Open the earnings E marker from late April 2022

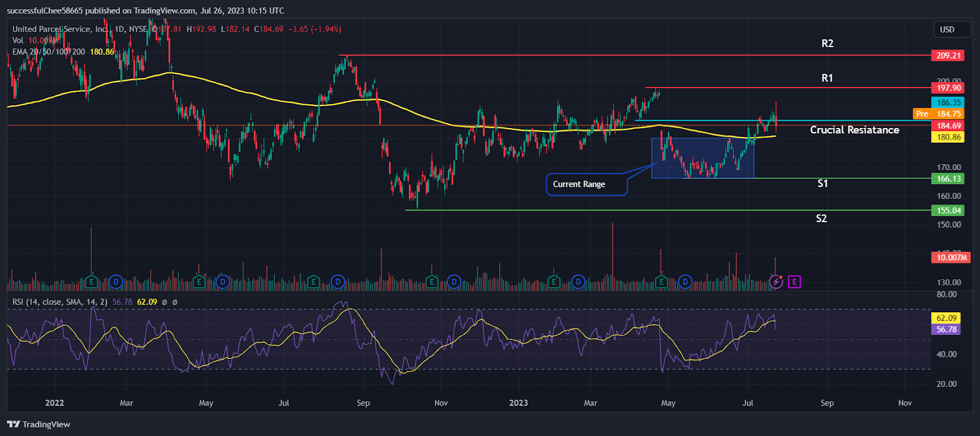point(199,282)
